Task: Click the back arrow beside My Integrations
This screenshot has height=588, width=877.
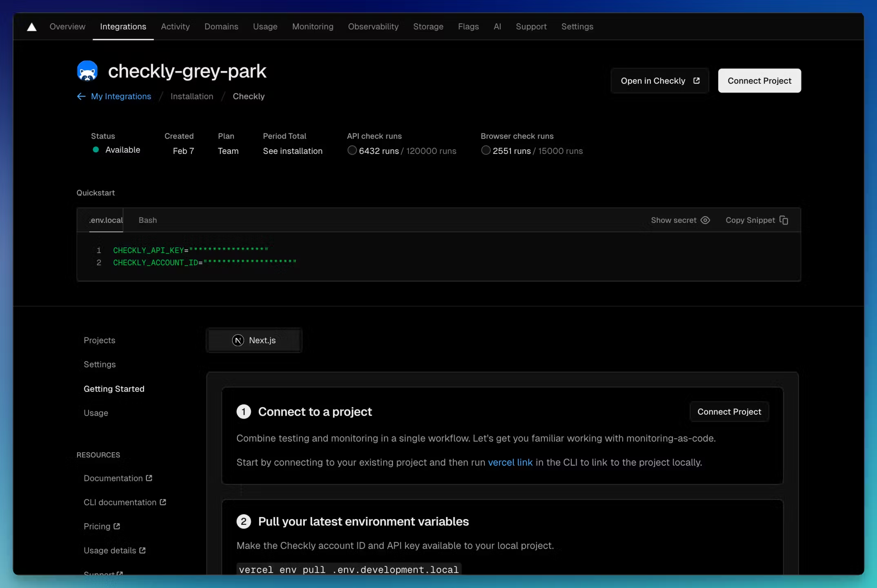Action: (81, 96)
